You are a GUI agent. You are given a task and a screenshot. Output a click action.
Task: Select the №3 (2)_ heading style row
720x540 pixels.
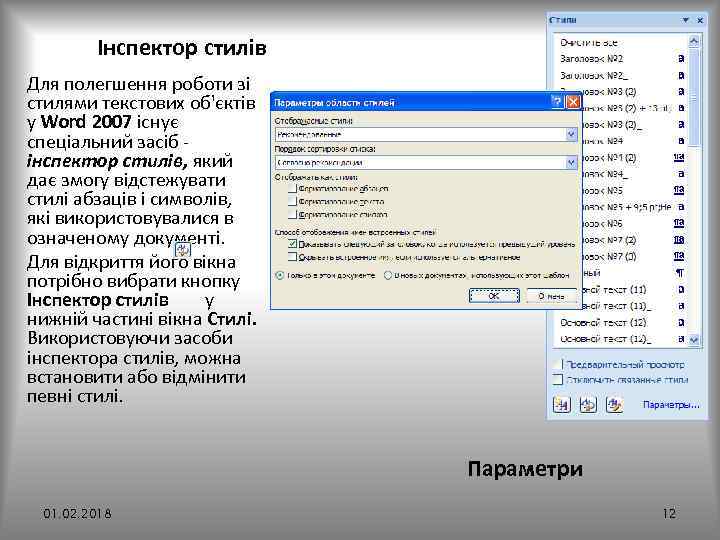pyautogui.click(x=633, y=124)
